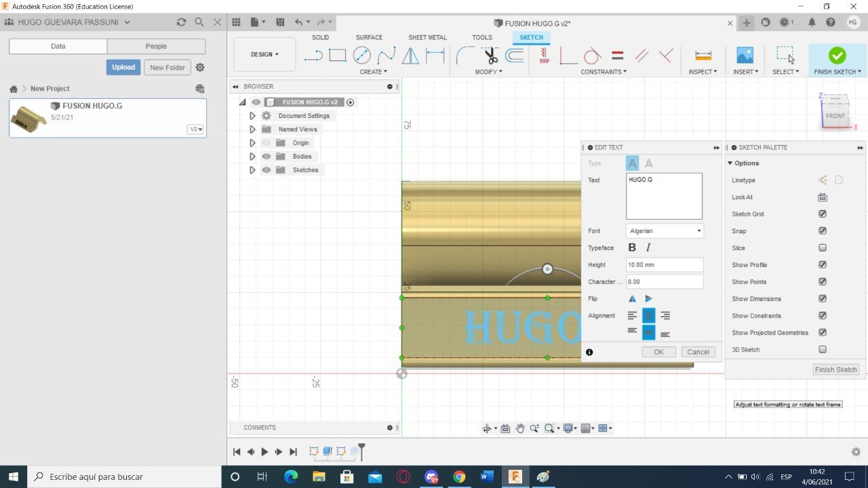This screenshot has height=488, width=868.
Task: Uncheck Show Dimensions
Action: click(823, 299)
